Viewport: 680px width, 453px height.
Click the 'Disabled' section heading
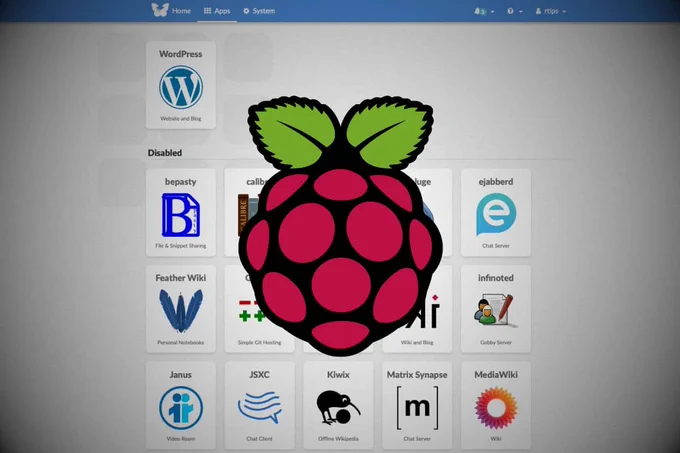(x=165, y=153)
